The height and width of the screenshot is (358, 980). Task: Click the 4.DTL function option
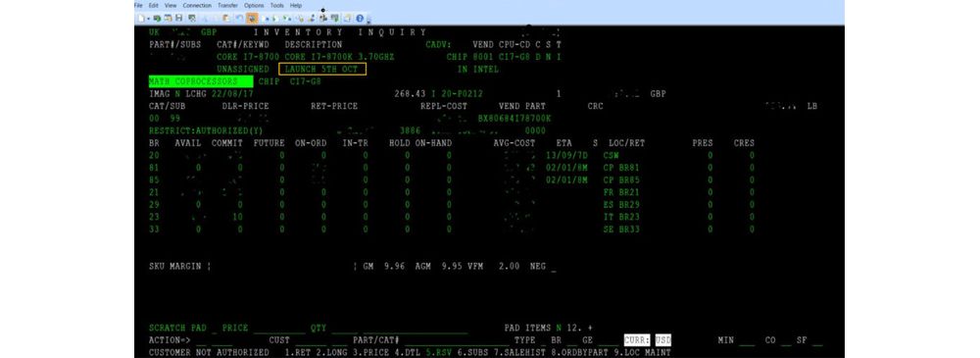click(x=407, y=352)
